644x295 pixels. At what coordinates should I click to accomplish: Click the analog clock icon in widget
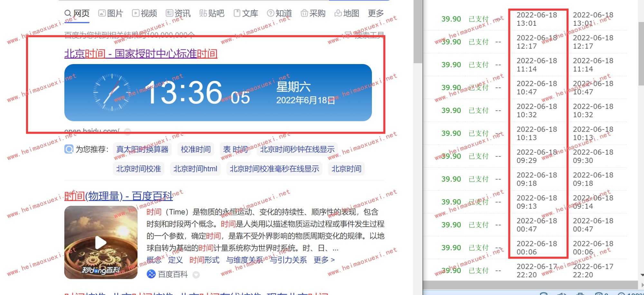tap(112, 92)
